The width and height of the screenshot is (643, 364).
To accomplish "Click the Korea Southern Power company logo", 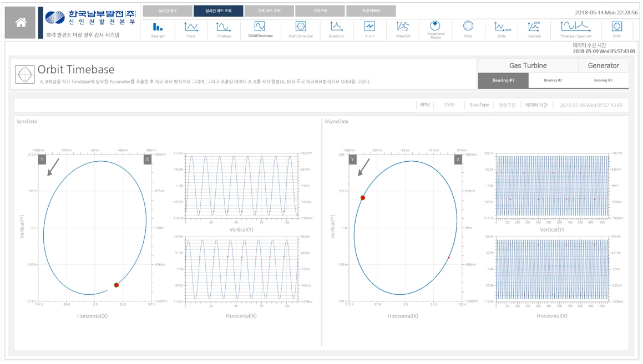I will point(90,18).
